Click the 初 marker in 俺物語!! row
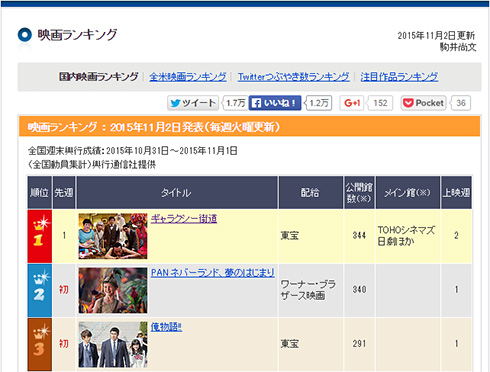490x372 pixels. coord(64,344)
